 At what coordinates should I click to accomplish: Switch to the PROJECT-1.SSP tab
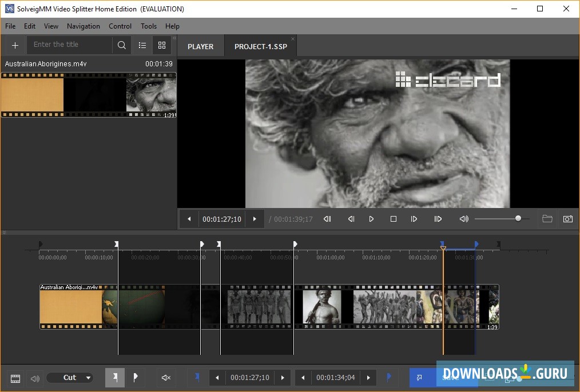260,46
